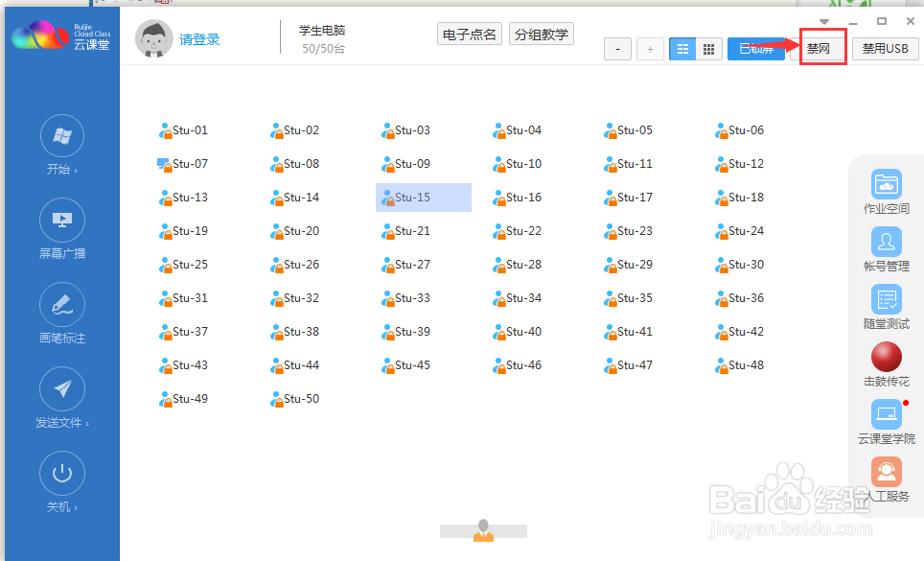Select student computer Stu-03
This screenshot has height=561, width=924.
click(405, 130)
